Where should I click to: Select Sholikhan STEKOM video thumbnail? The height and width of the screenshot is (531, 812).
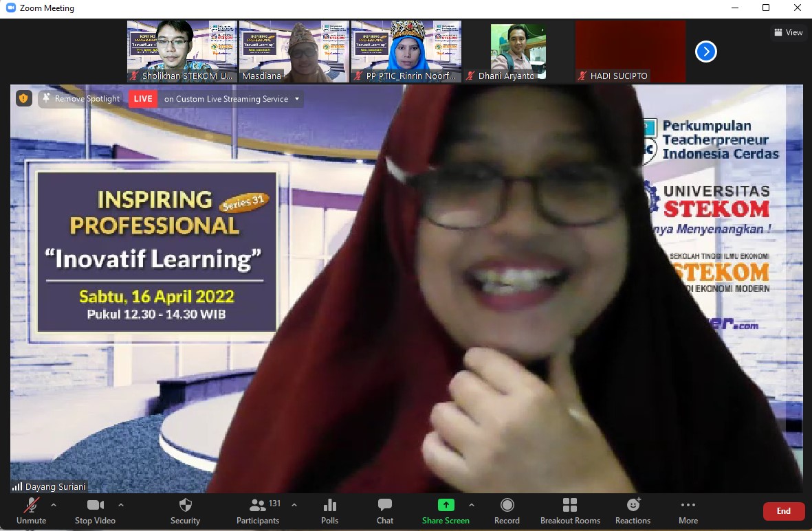coord(182,52)
